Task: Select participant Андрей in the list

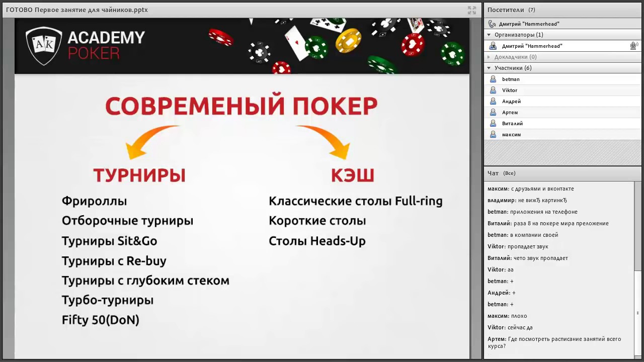Action: point(563,101)
